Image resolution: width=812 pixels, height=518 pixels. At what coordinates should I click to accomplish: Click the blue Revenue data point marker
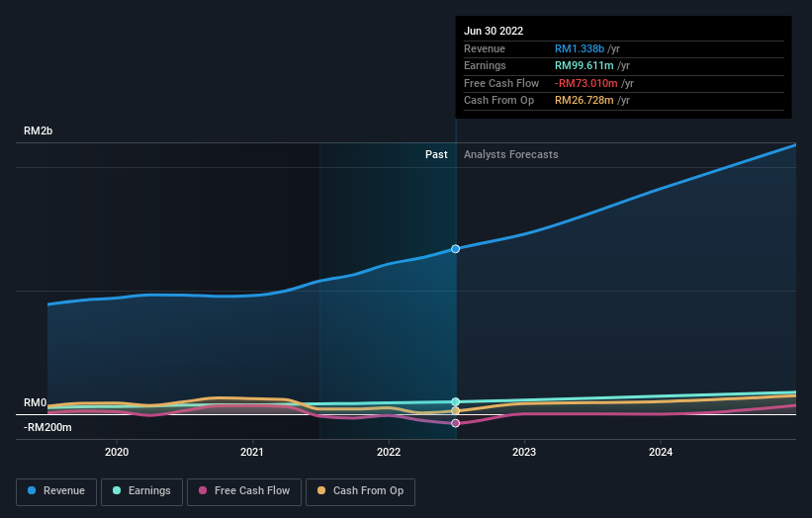coord(455,249)
